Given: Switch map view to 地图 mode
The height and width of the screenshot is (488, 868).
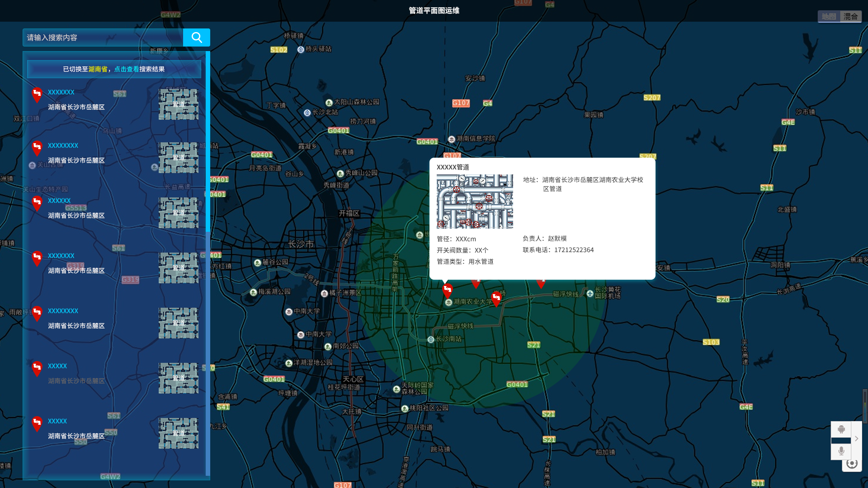Looking at the screenshot, I should pyautogui.click(x=829, y=17).
